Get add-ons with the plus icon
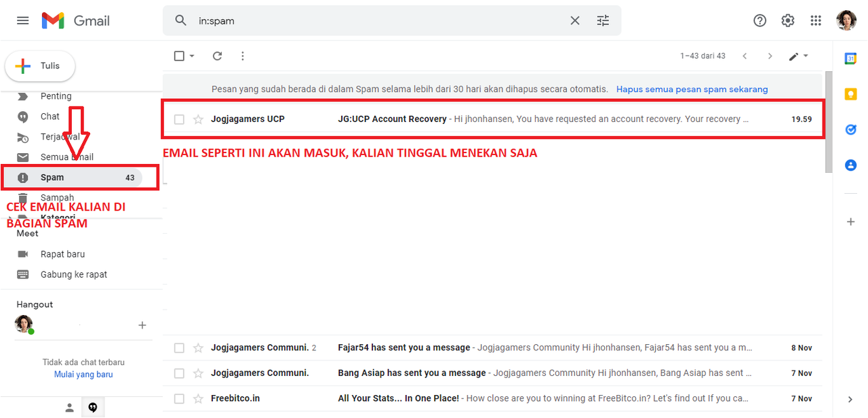This screenshot has height=418, width=868. pyautogui.click(x=850, y=222)
